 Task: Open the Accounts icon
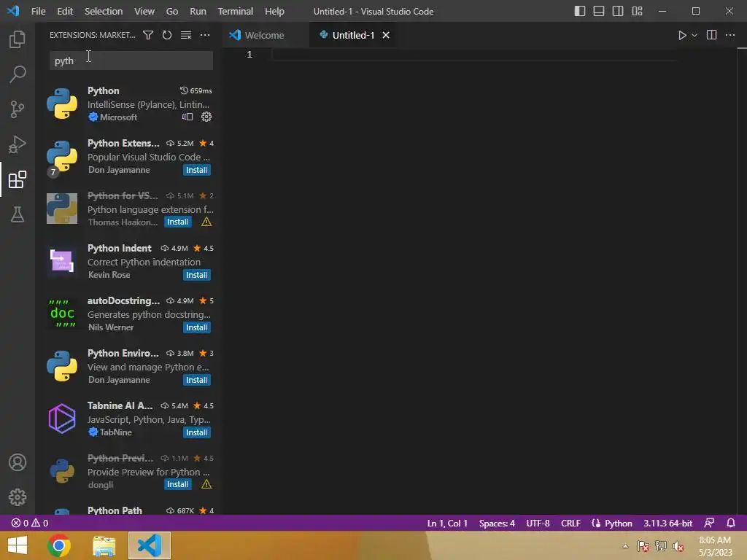[x=18, y=462]
